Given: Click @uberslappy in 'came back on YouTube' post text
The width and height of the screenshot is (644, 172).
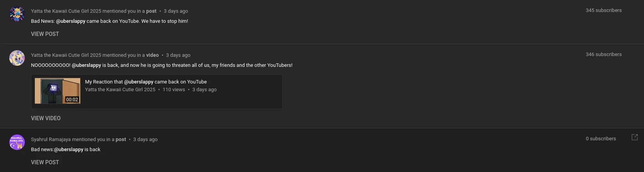Looking at the screenshot, I should (71, 21).
